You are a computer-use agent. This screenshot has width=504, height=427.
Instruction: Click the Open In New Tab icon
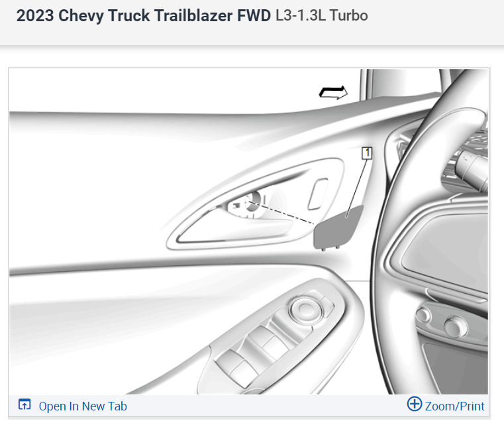click(25, 404)
